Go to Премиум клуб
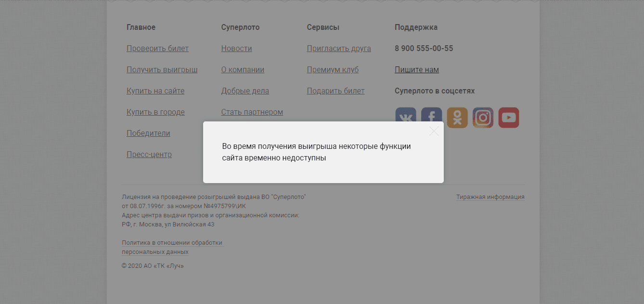 333,70
